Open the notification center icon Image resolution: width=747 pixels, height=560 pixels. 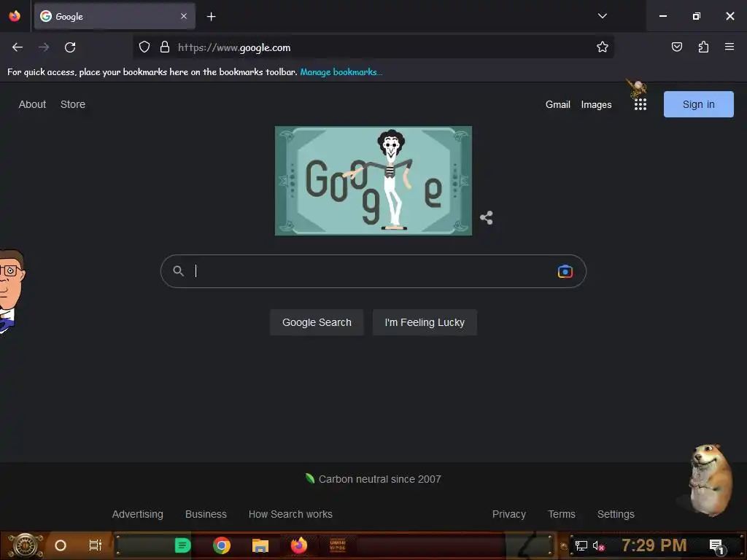click(x=716, y=545)
